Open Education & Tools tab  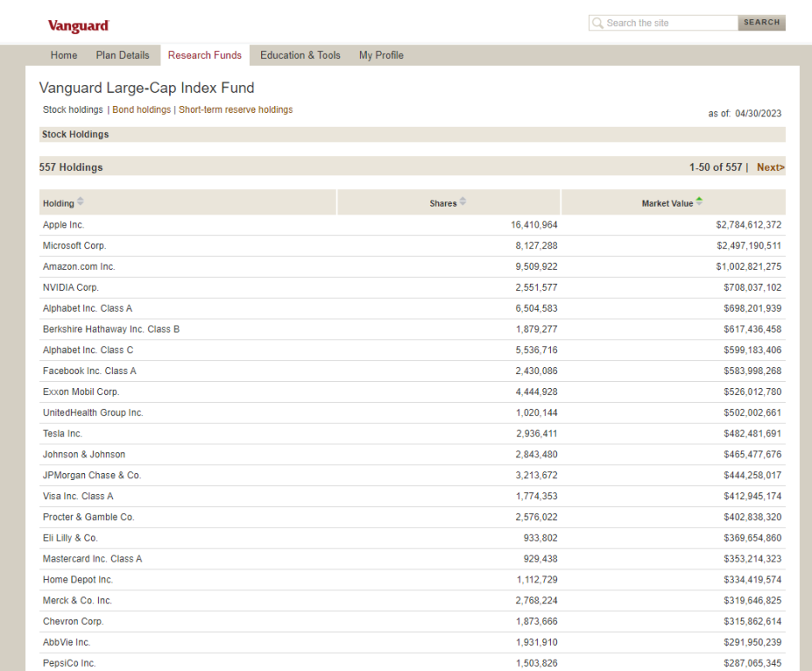pyautogui.click(x=300, y=56)
